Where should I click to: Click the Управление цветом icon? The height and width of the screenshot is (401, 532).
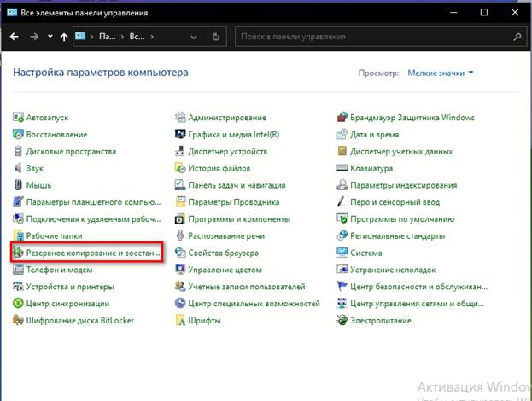180,270
